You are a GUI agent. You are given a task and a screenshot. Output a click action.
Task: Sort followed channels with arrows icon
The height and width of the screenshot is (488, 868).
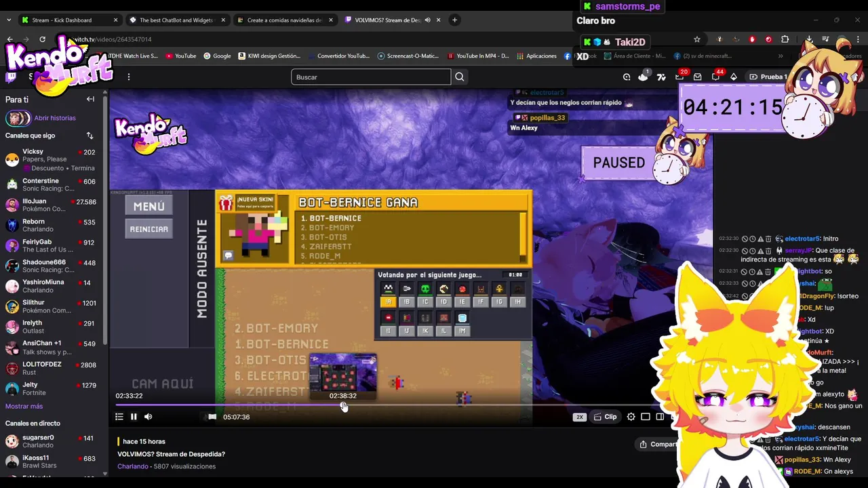(90, 136)
